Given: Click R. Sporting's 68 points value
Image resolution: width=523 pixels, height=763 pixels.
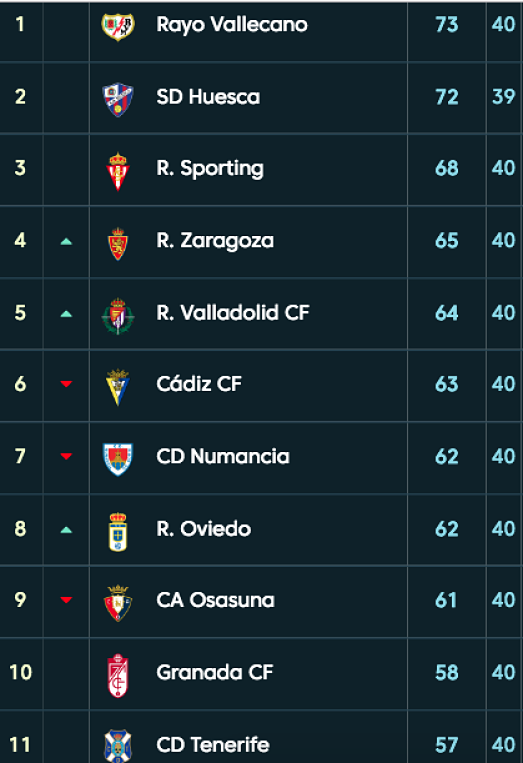Looking at the screenshot, I should pyautogui.click(x=447, y=168).
